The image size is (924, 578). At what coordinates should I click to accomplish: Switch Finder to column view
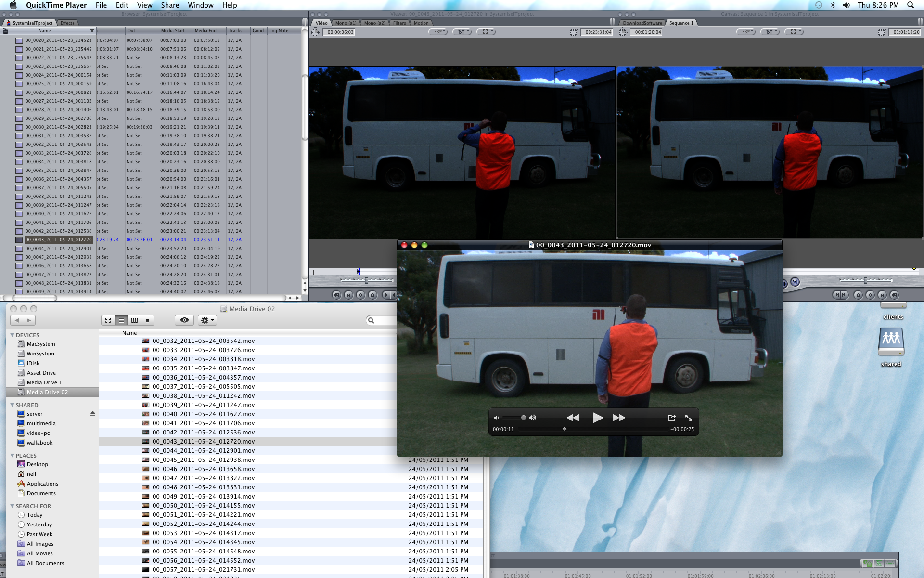click(x=135, y=320)
